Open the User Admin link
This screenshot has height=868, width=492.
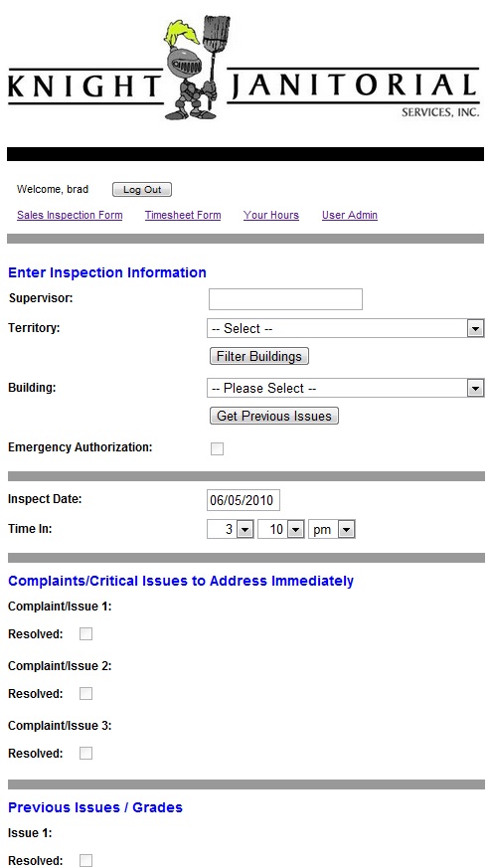point(350,215)
